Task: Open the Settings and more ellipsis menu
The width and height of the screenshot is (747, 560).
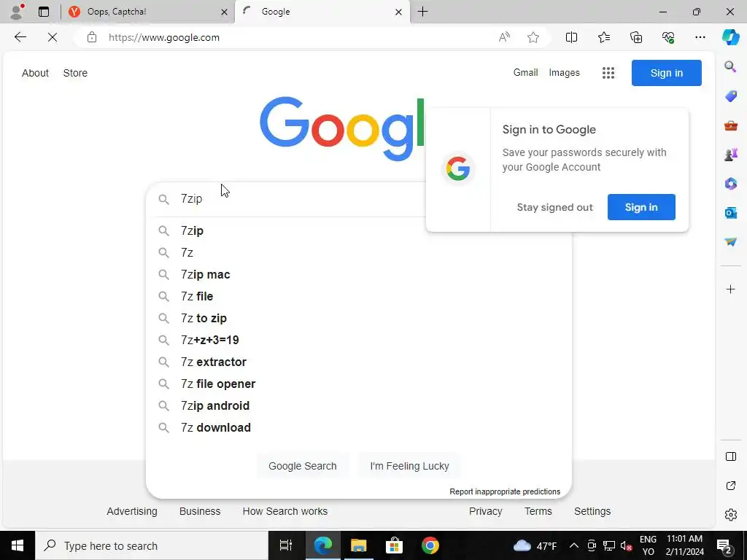Action: point(700,38)
